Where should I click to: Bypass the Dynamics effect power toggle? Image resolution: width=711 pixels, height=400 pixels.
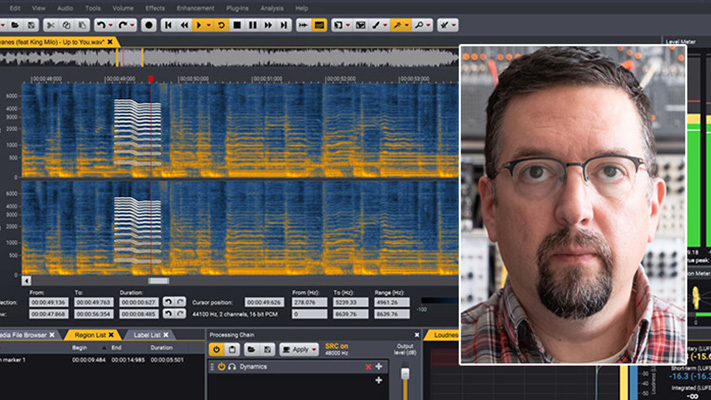point(221,367)
